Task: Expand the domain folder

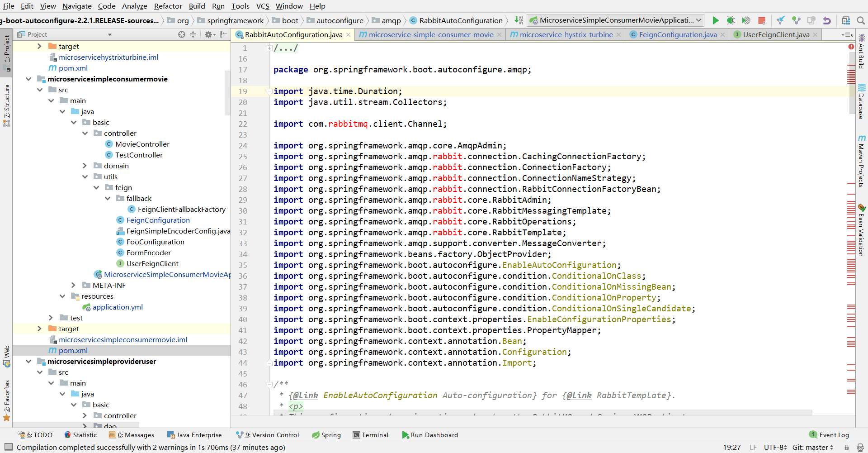Action: (x=85, y=166)
